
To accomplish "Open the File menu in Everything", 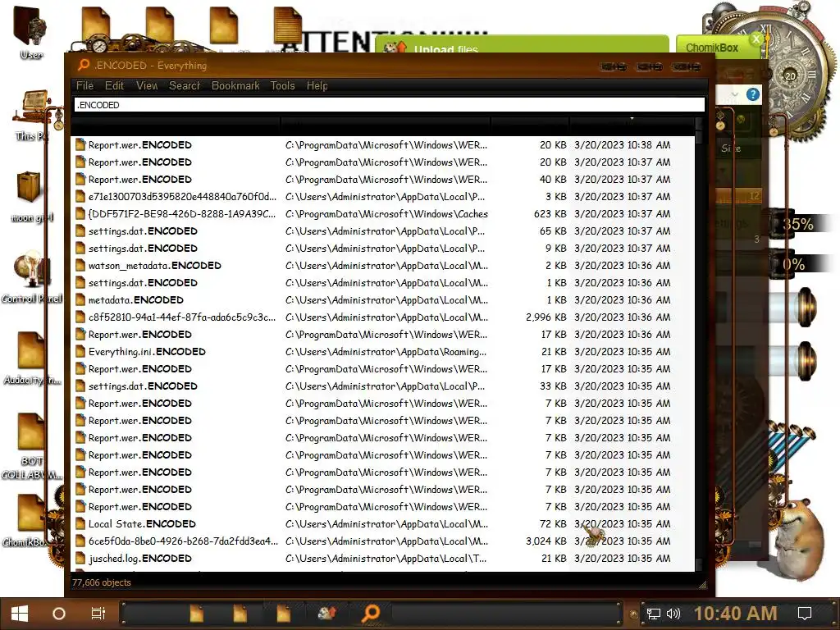I will [84, 85].
